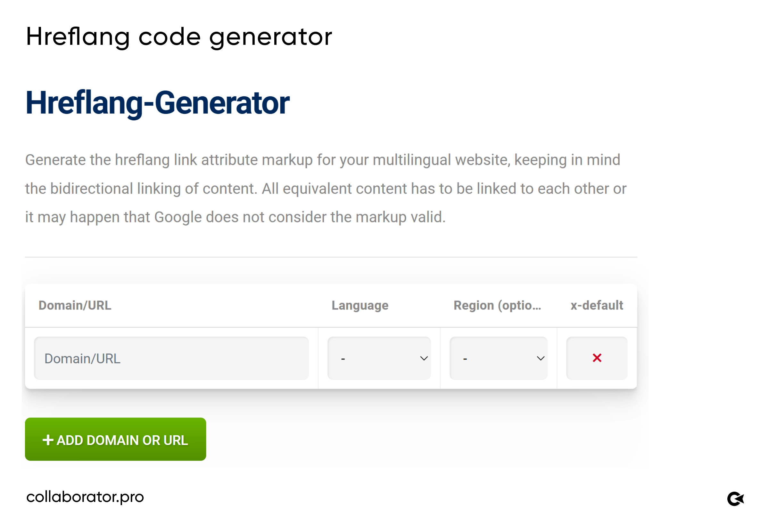Click the Domain/URL column header

[x=75, y=305]
